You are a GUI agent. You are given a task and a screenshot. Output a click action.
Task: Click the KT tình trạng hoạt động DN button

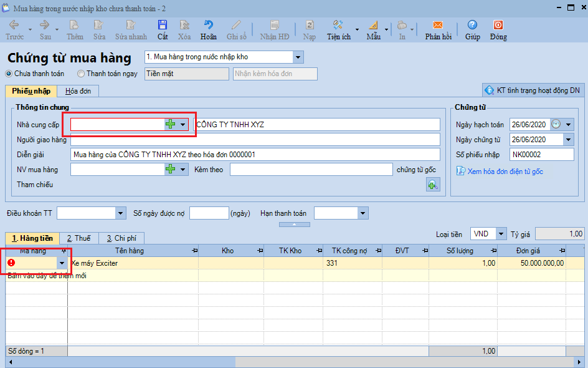pyautogui.click(x=533, y=90)
